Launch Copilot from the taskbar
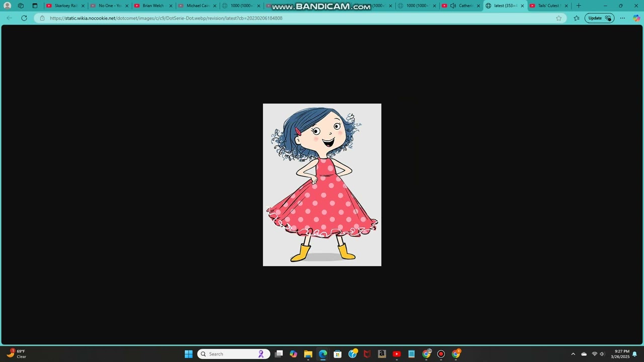Image resolution: width=644 pixels, height=362 pixels. [x=293, y=354]
